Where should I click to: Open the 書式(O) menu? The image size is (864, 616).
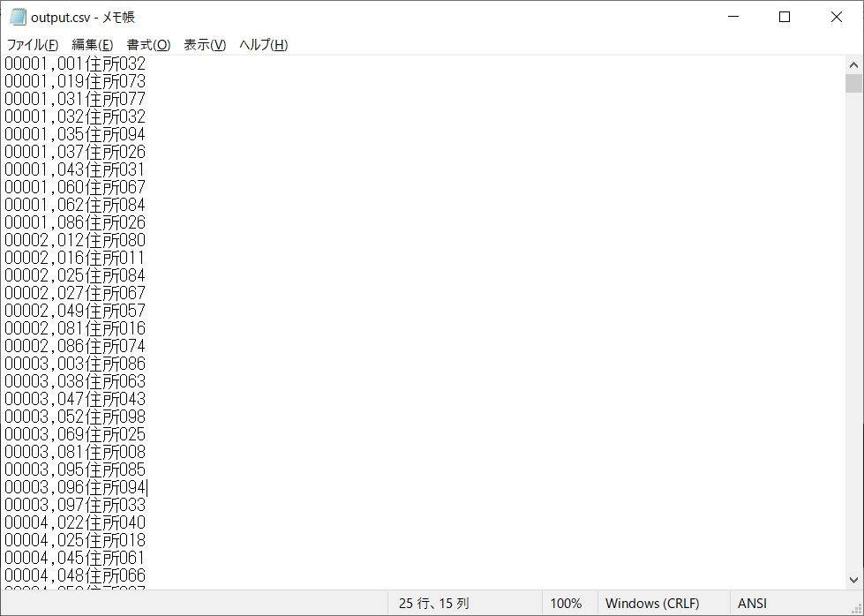148,45
